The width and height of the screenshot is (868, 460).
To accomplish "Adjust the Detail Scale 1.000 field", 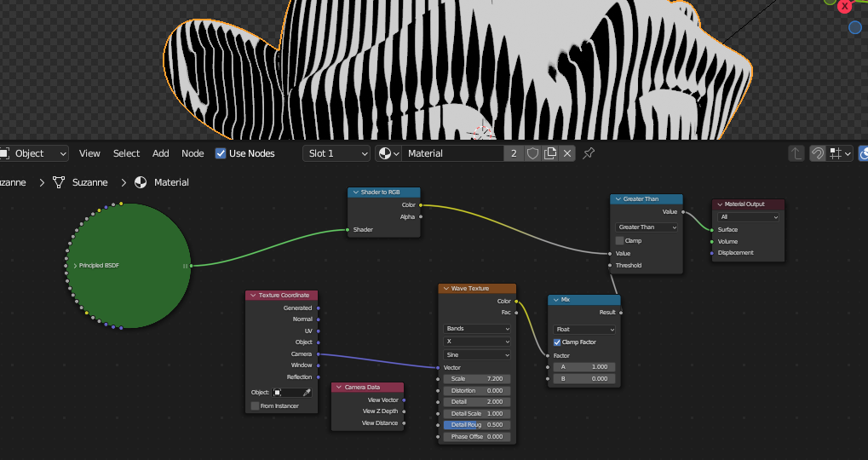I will [x=477, y=413].
